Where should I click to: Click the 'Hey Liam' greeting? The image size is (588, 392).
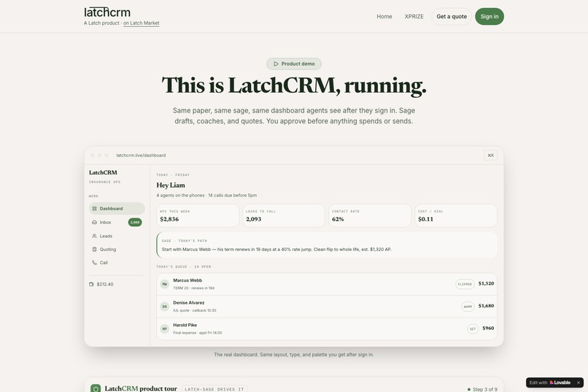[171, 185]
